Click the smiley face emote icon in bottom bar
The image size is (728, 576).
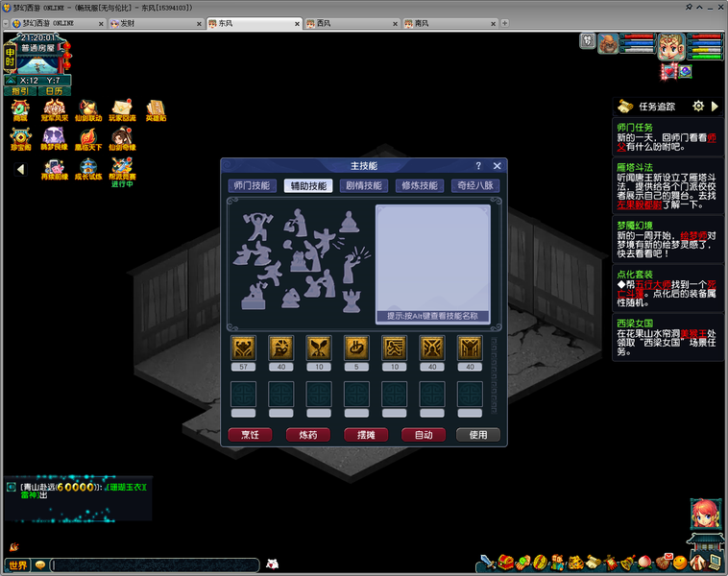680,563
